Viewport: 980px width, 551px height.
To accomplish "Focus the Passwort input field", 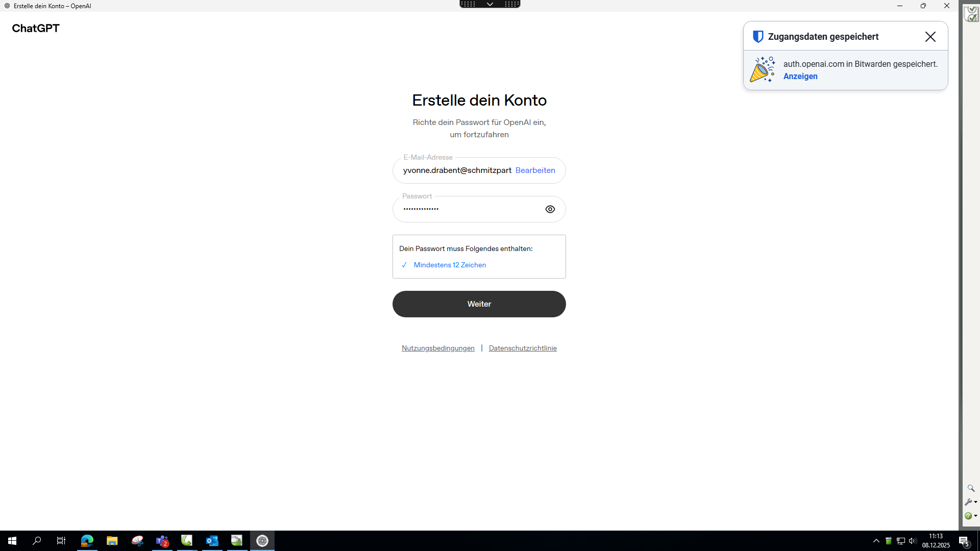I will [470, 209].
